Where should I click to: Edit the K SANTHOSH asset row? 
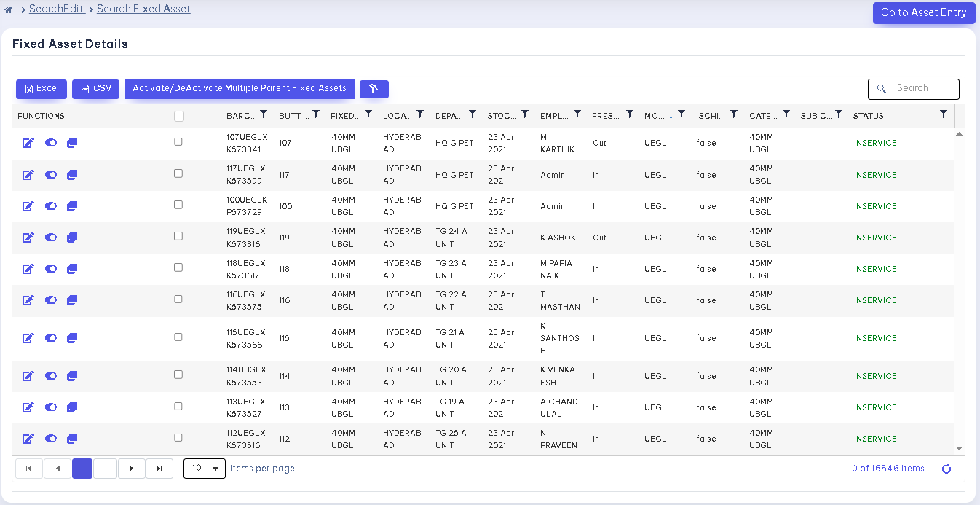tap(28, 338)
